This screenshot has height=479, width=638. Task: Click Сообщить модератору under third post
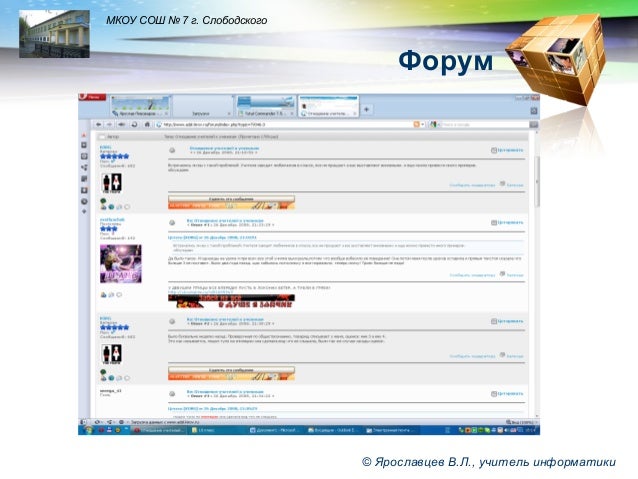point(472,356)
